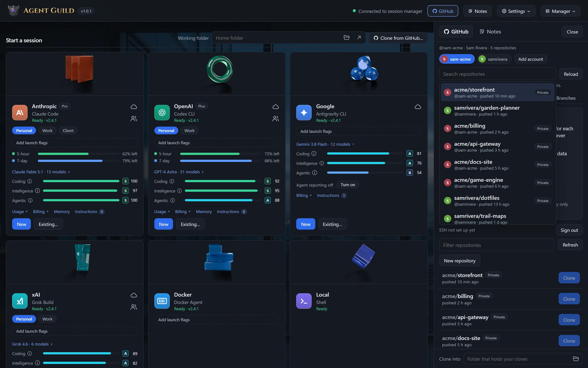Click the people icon on Anthropic card
The height and width of the screenshot is (368, 588).
[134, 119]
